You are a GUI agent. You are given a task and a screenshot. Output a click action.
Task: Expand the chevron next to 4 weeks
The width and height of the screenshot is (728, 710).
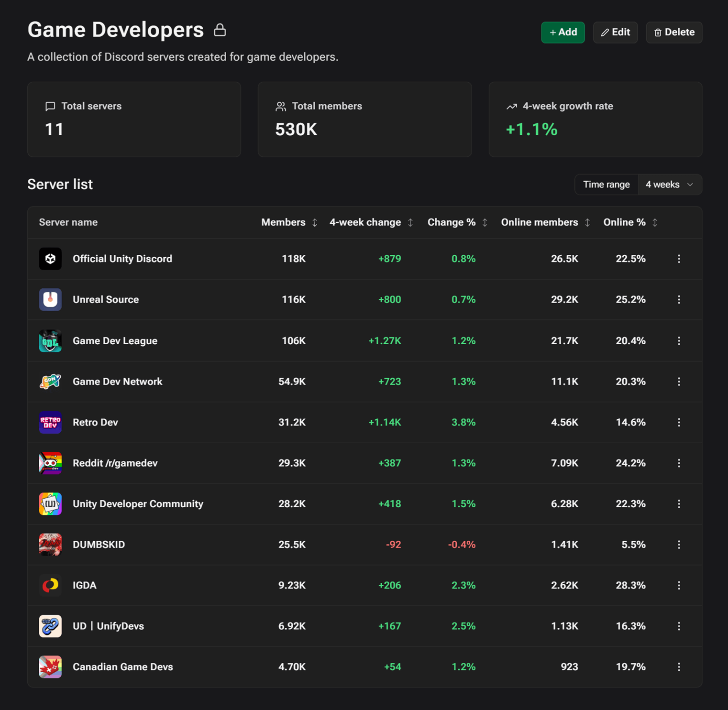point(690,185)
